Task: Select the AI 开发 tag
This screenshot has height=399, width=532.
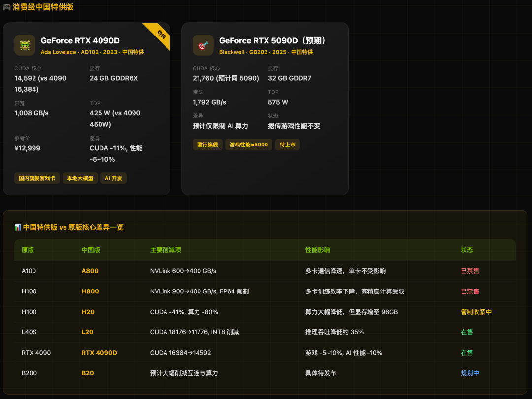Action: click(113, 178)
